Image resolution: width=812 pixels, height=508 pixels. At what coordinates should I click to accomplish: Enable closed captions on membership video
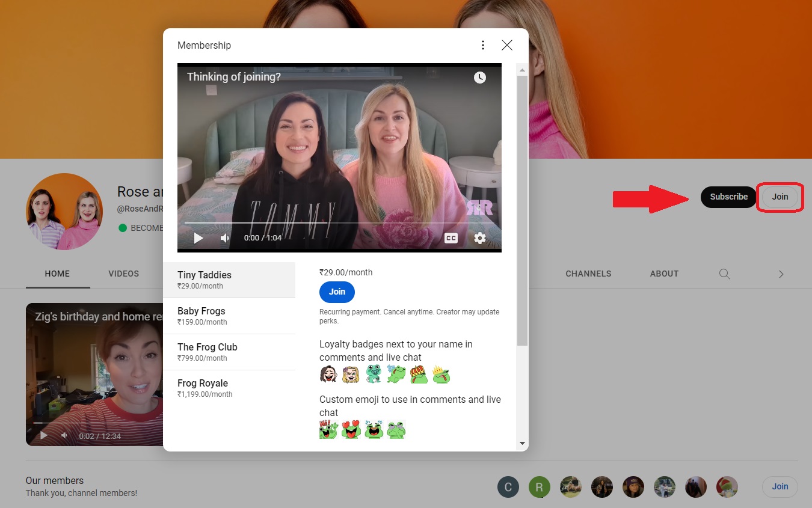click(x=450, y=238)
